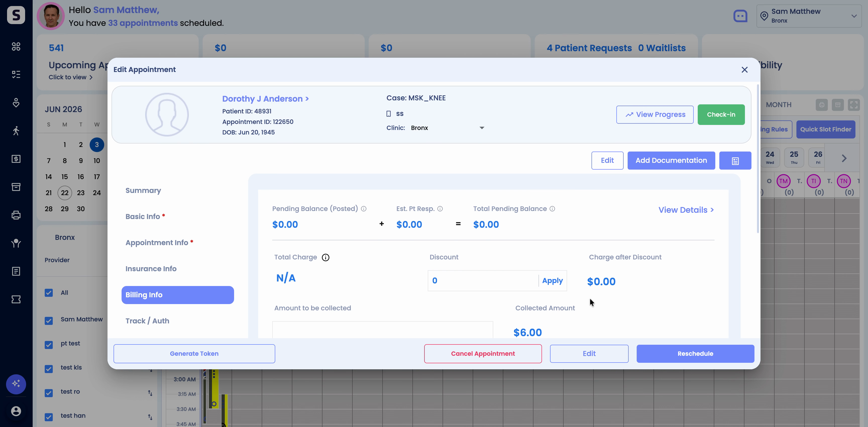
Task: Apply the discount amount
Action: pos(552,281)
